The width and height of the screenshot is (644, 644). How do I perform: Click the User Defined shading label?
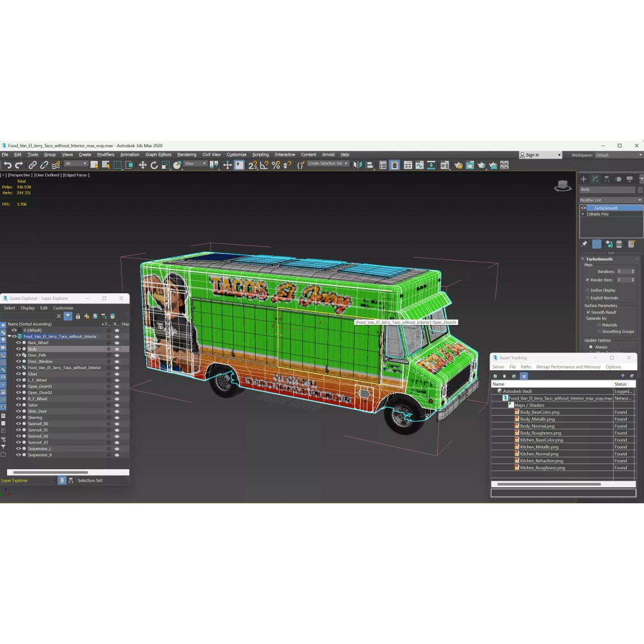(x=47, y=175)
